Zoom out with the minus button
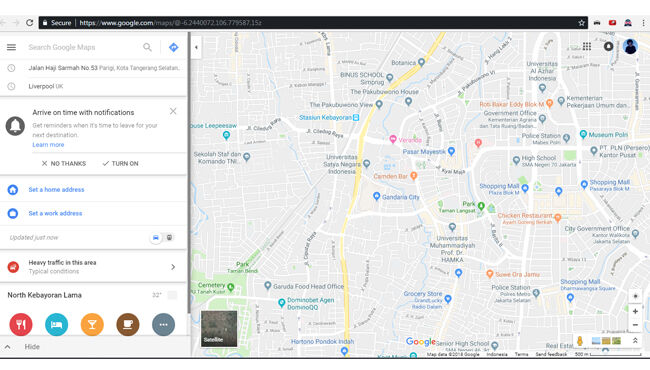This screenshot has width=650, height=370. pos(635,325)
